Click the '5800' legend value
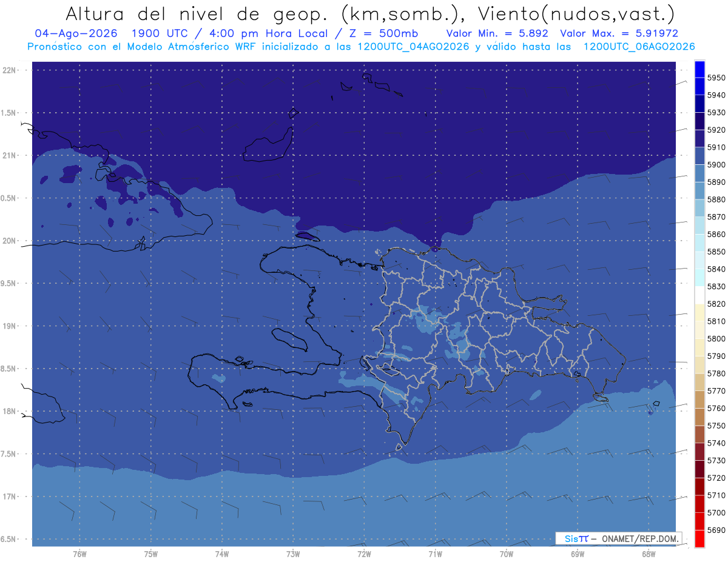 pyautogui.click(x=716, y=338)
